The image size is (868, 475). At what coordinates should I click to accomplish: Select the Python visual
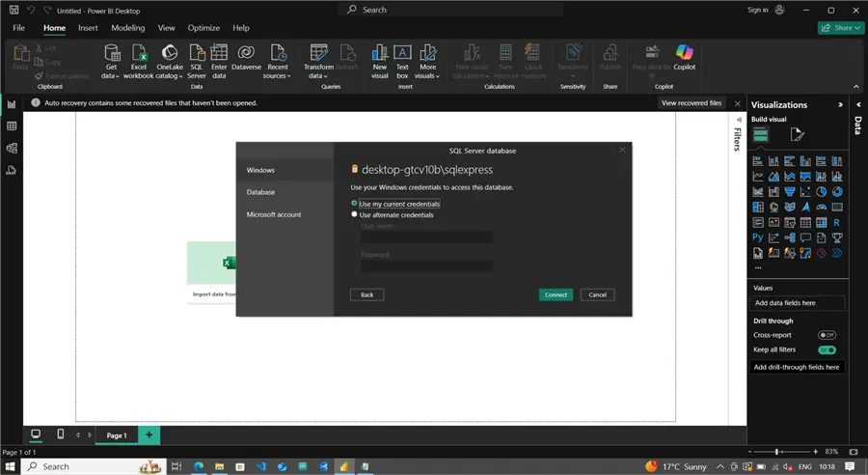(x=758, y=237)
